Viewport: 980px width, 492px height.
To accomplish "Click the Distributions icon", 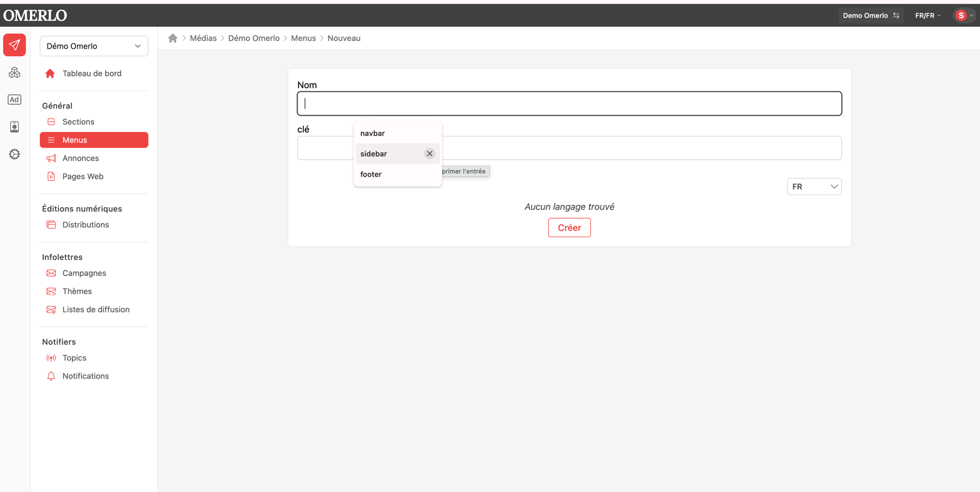I will pos(51,225).
